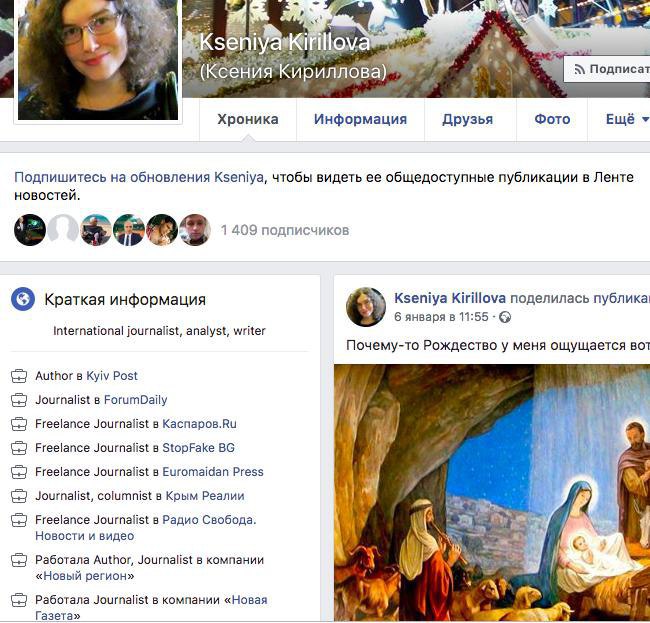This screenshot has width=650, height=623.
Task: Click the large profile picture
Action: pos(98,59)
